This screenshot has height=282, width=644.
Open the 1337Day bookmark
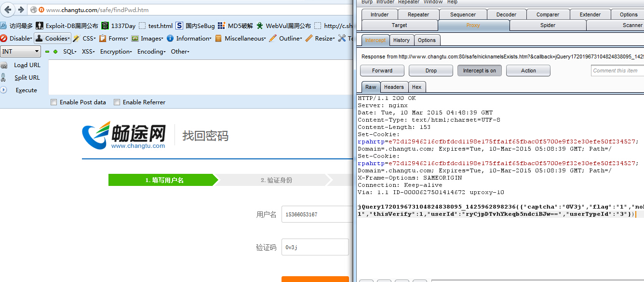tap(119, 26)
